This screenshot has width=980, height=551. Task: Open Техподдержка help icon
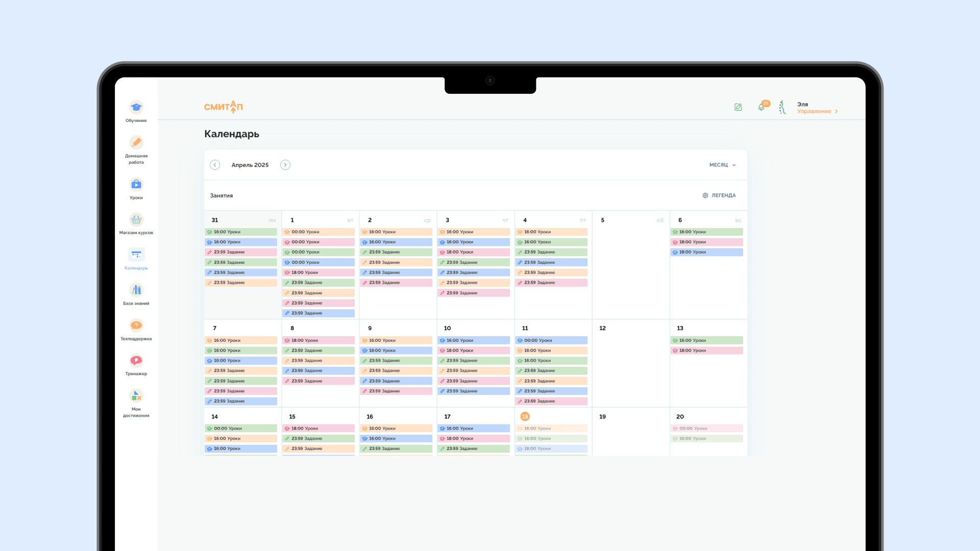pos(136,325)
